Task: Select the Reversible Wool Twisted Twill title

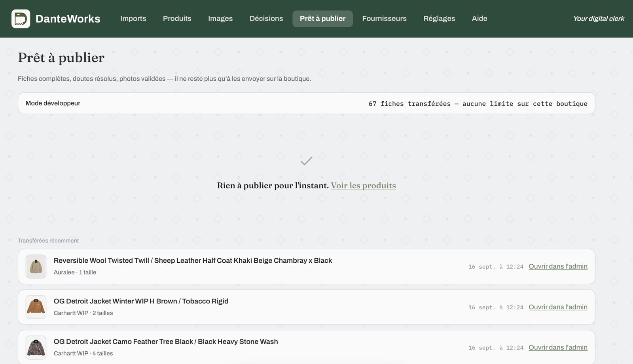Action: tap(193, 260)
